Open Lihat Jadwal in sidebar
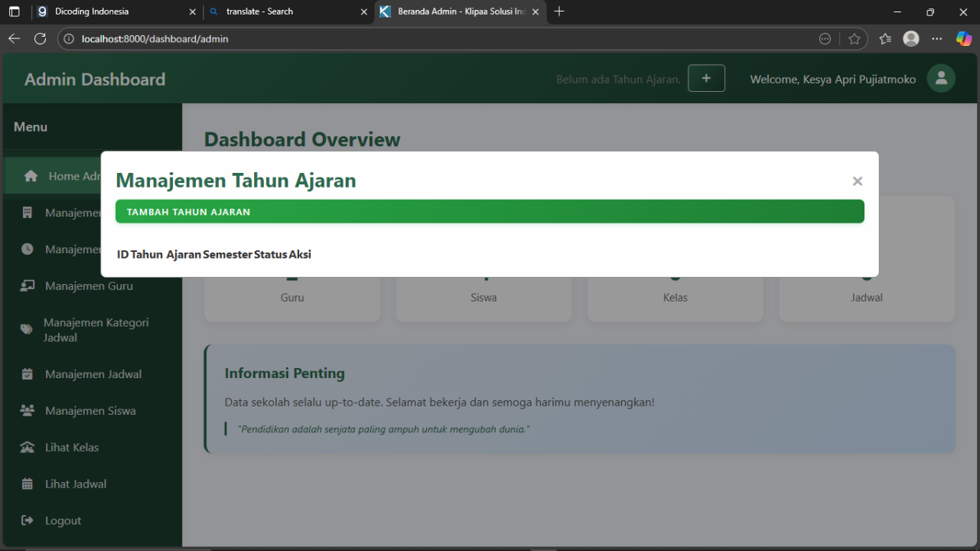 click(75, 484)
